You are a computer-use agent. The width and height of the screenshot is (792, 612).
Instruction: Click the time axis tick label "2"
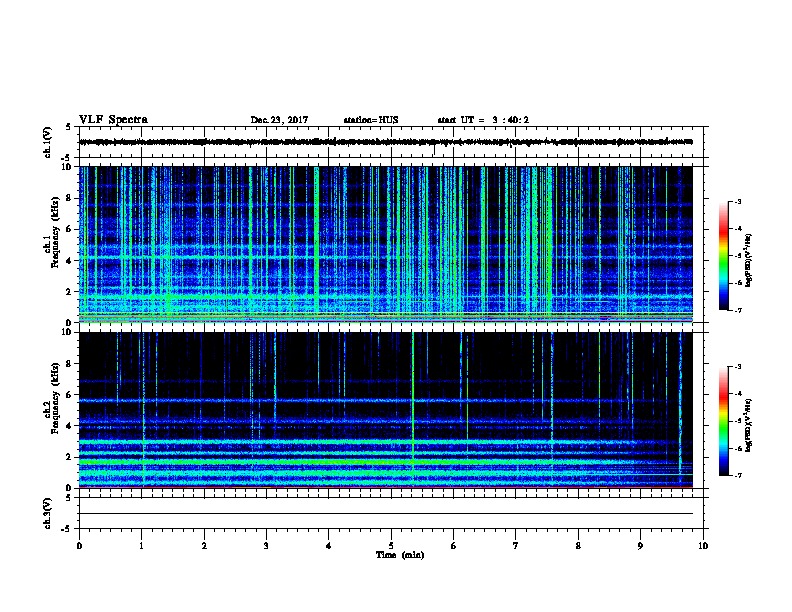point(204,546)
